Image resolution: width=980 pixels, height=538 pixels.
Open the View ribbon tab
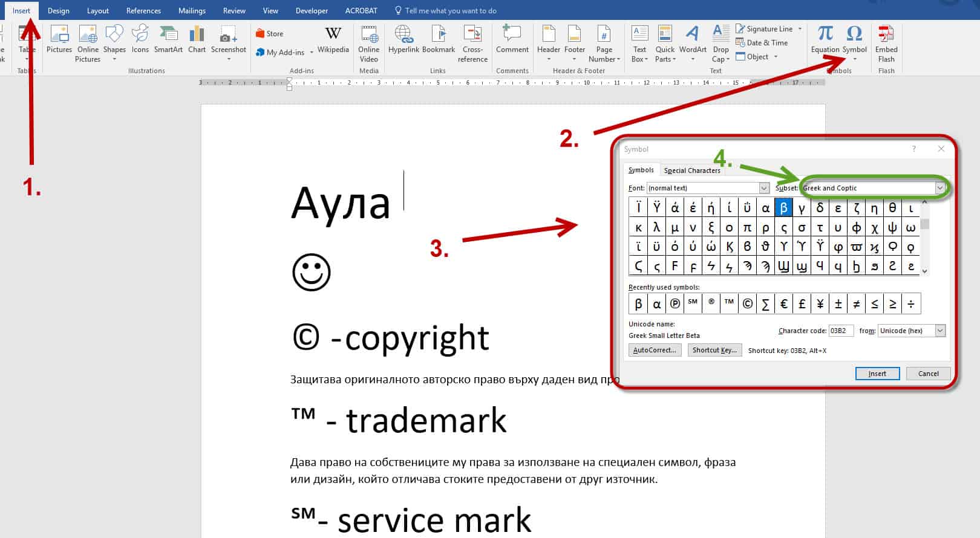[x=270, y=11]
